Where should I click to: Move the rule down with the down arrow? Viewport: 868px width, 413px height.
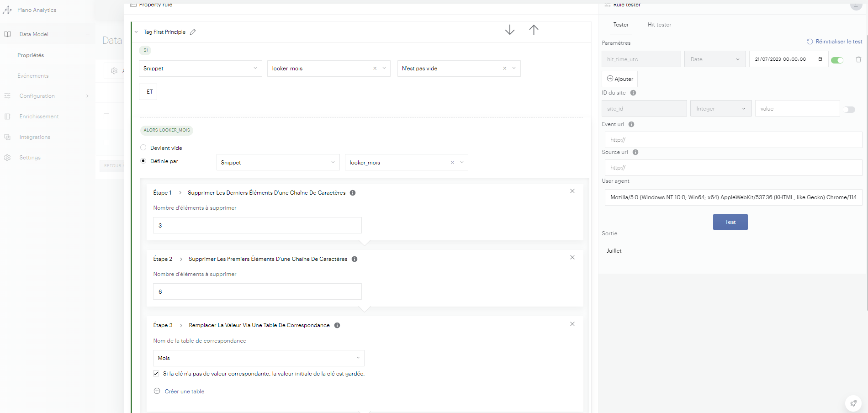pyautogui.click(x=509, y=30)
